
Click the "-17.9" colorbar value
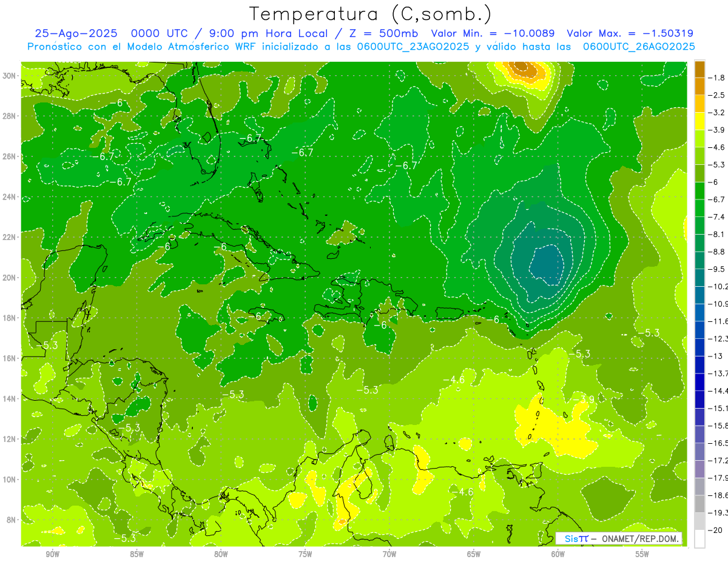pos(718,478)
